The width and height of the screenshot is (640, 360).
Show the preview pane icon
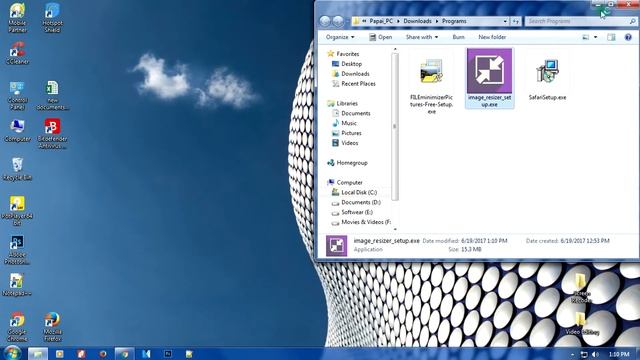611,37
